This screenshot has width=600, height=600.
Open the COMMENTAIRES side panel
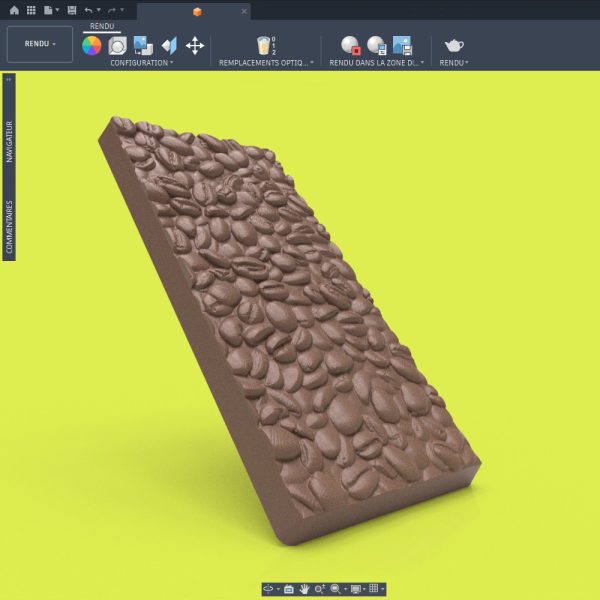pyautogui.click(x=9, y=227)
